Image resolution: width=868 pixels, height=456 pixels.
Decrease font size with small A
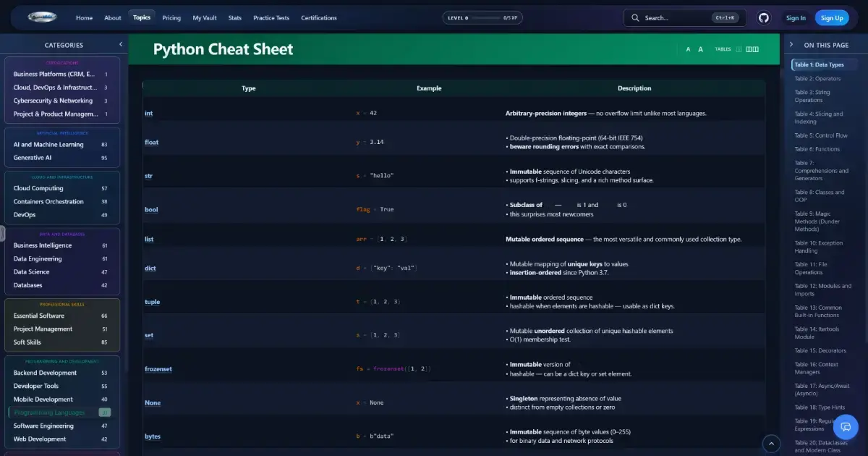pos(688,49)
